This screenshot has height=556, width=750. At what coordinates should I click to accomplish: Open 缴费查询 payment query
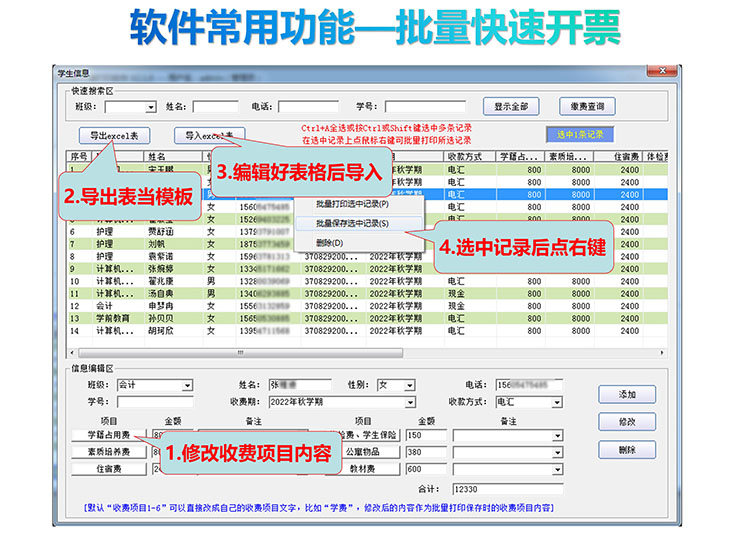click(x=587, y=106)
